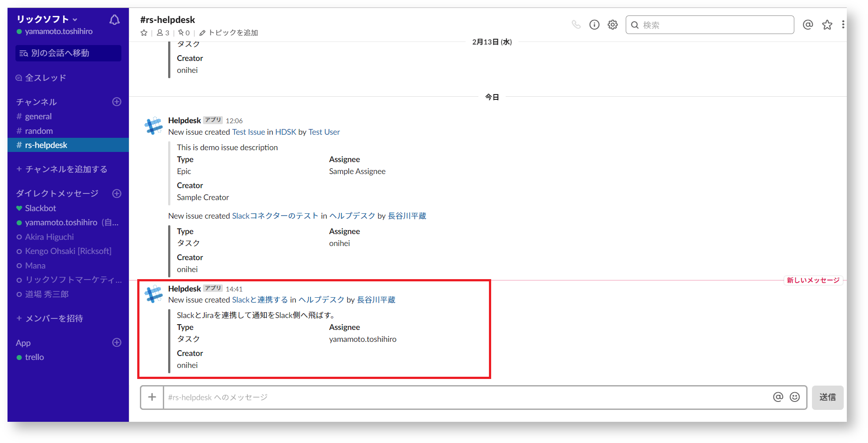This screenshot has height=443, width=868.
Task: Open the リックソフト workspace menu
Action: (x=47, y=19)
